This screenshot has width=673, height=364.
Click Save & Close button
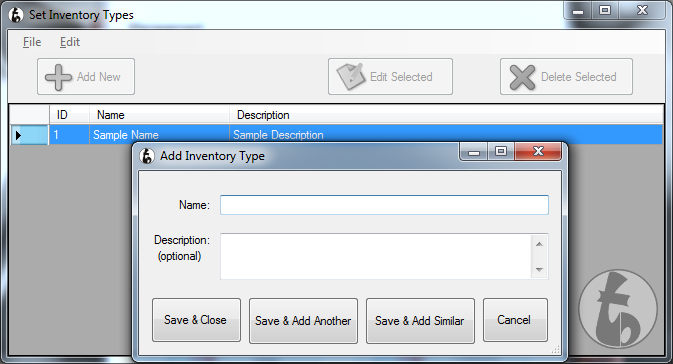(196, 320)
